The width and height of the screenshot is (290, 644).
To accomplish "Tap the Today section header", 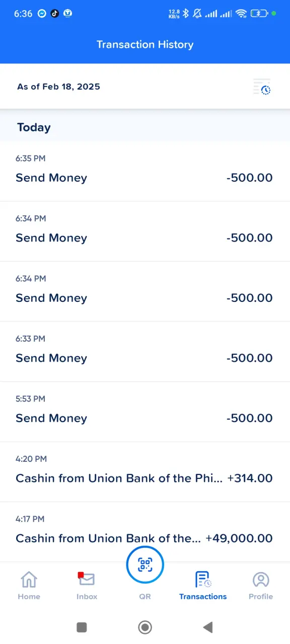I will (x=34, y=127).
